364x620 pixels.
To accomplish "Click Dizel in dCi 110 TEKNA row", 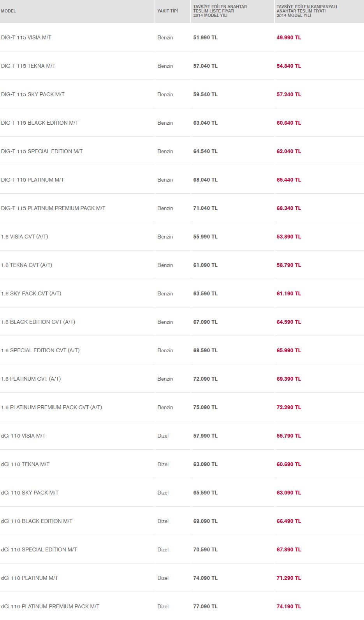I will (163, 464).
